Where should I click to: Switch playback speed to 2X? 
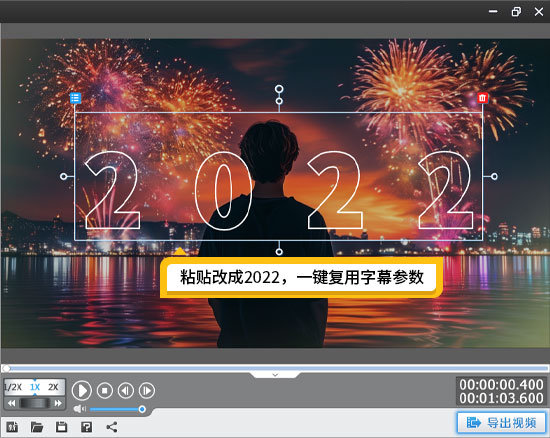[x=53, y=387]
